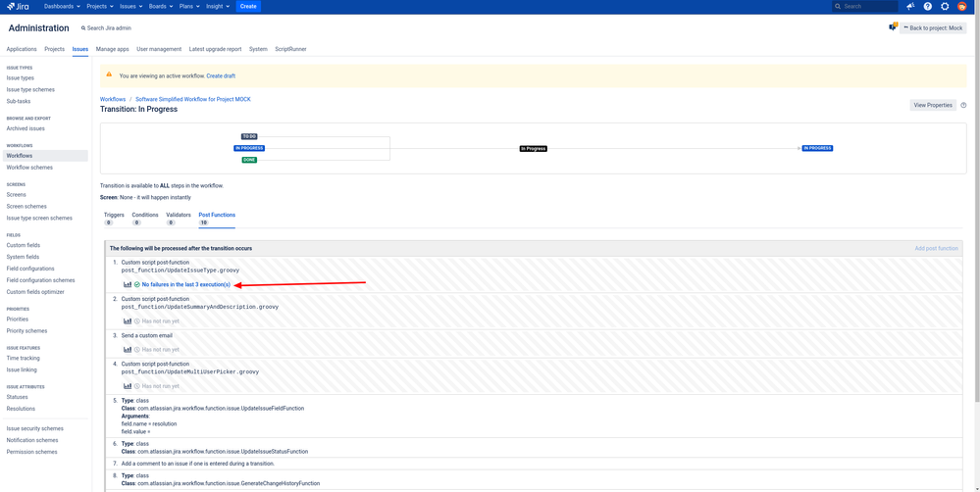Open Statuses in sidebar
Screen dimensions: 980x492
17,397
